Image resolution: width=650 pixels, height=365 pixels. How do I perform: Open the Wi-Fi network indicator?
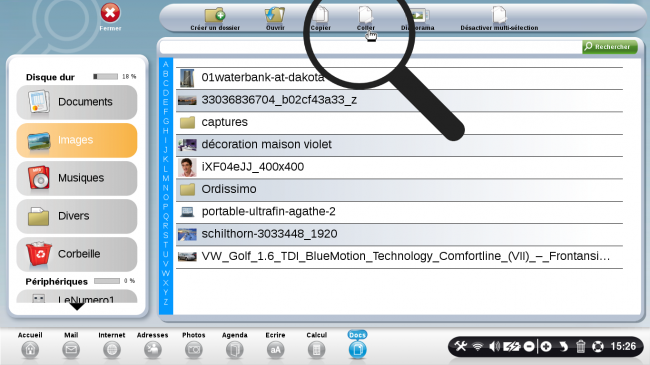pos(478,346)
